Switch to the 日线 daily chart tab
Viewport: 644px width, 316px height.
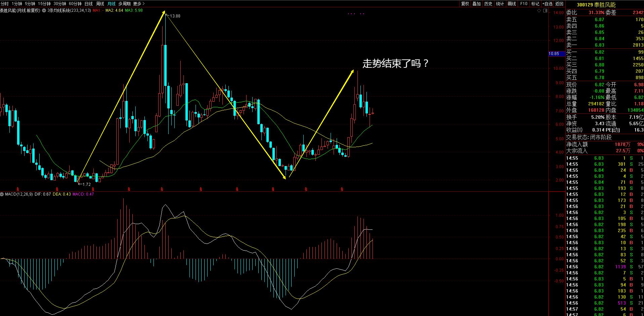click(x=88, y=4)
